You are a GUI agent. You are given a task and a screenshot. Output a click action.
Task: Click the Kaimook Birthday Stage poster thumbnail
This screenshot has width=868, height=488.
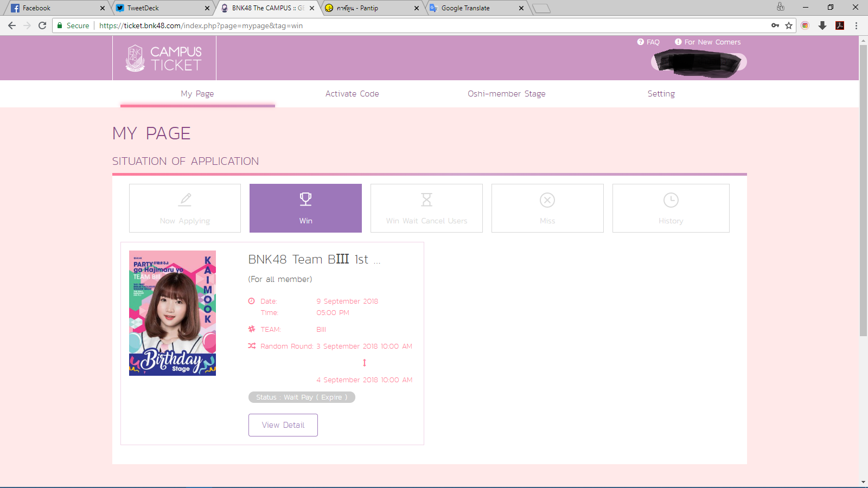(173, 313)
